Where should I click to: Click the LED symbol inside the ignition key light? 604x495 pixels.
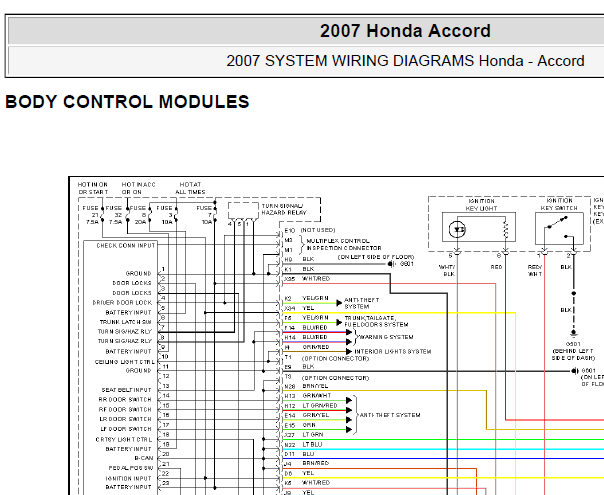click(457, 230)
